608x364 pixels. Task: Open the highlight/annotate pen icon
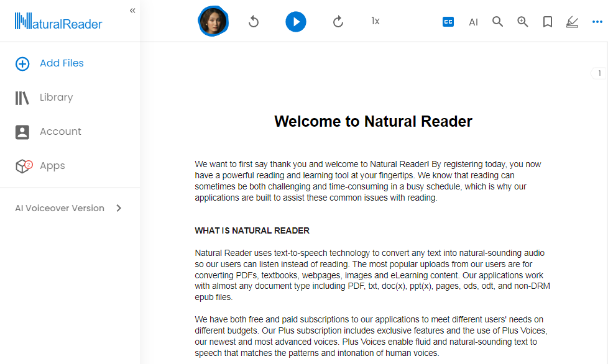coord(573,22)
